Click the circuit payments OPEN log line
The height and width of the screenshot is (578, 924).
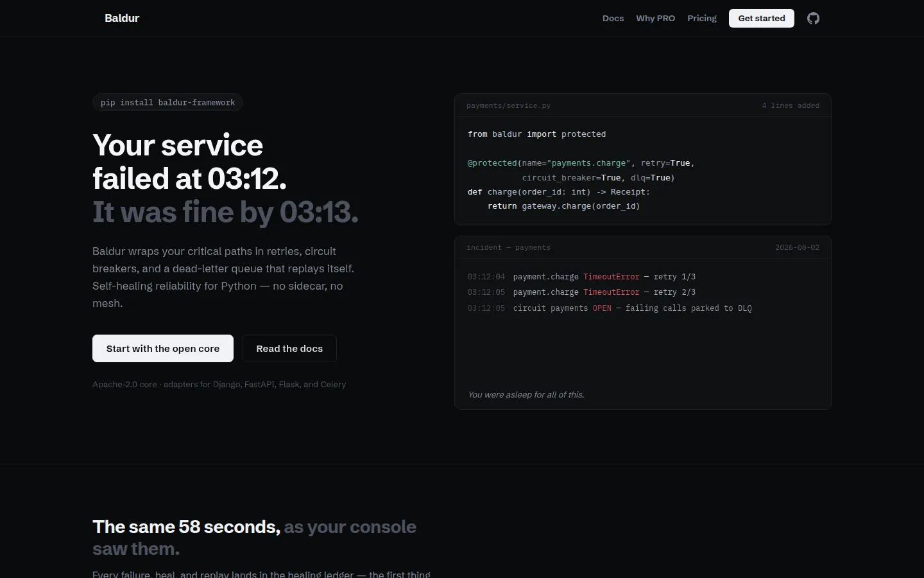click(610, 308)
